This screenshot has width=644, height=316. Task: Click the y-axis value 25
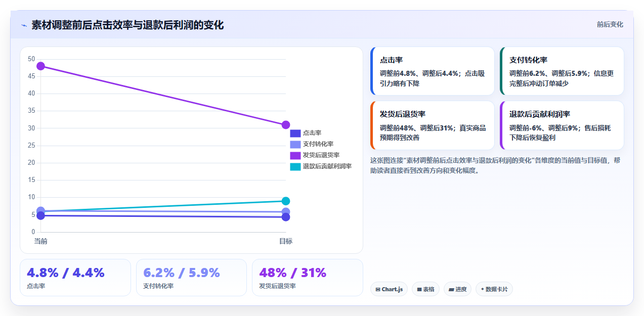(31, 146)
